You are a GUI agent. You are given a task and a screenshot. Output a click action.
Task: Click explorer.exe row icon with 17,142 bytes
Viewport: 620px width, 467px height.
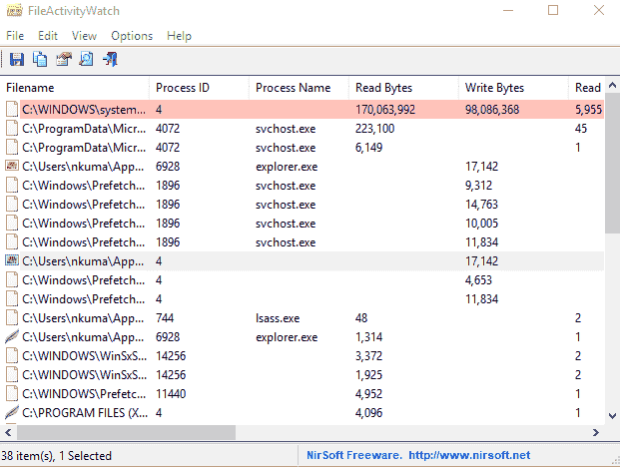coord(12,166)
